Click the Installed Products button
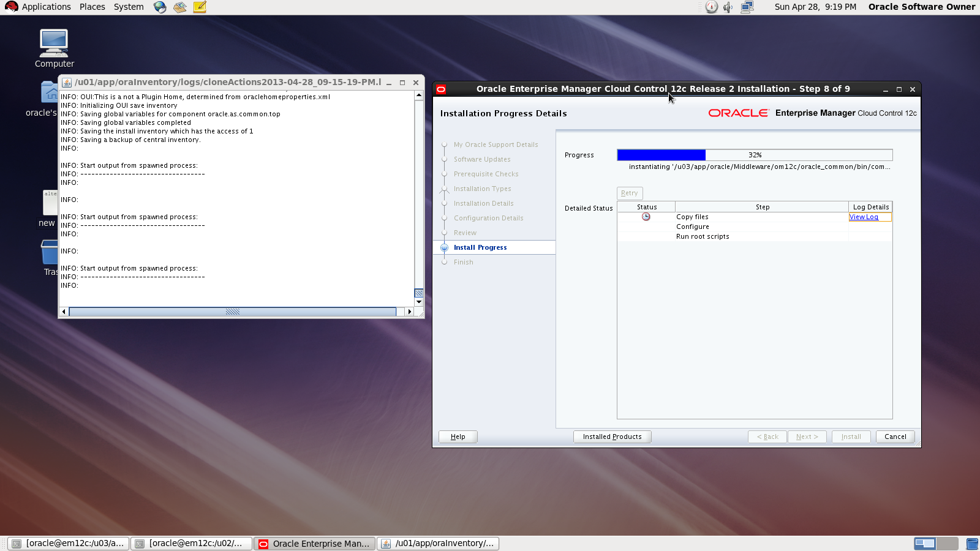 [x=612, y=437]
